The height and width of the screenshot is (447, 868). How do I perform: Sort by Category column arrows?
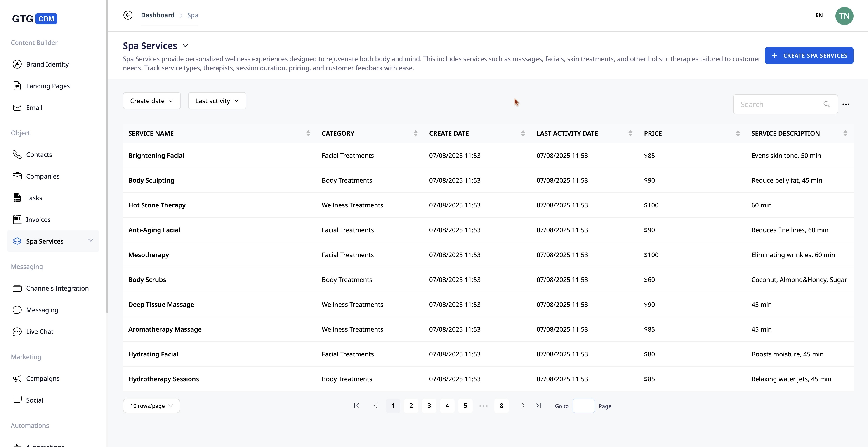415,133
